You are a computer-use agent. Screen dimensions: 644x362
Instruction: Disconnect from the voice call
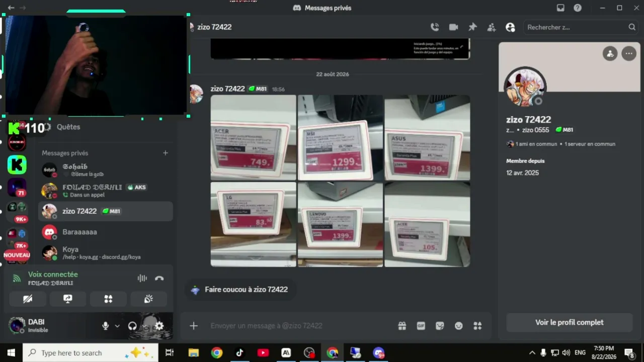click(159, 278)
